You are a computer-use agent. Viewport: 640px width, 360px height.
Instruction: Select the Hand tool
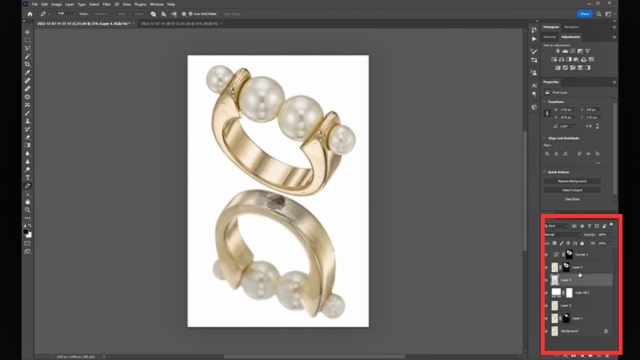pos(27,202)
